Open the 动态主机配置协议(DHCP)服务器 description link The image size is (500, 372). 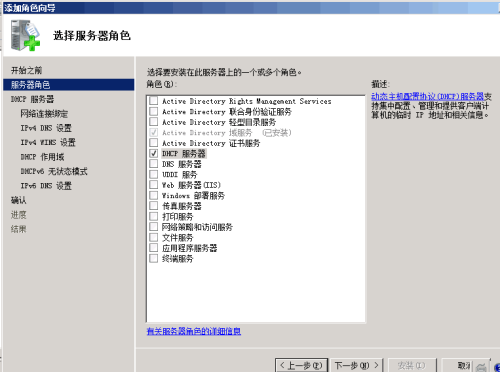click(x=428, y=97)
